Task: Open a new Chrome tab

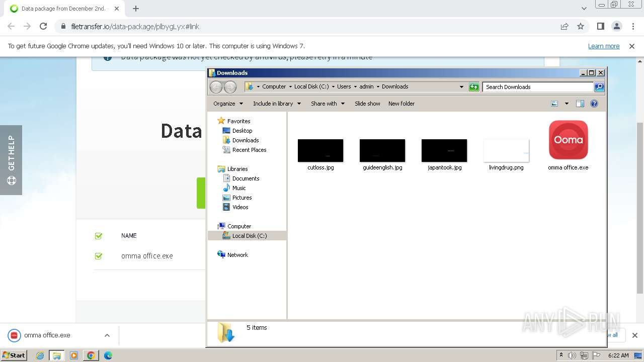Action: pyautogui.click(x=135, y=9)
